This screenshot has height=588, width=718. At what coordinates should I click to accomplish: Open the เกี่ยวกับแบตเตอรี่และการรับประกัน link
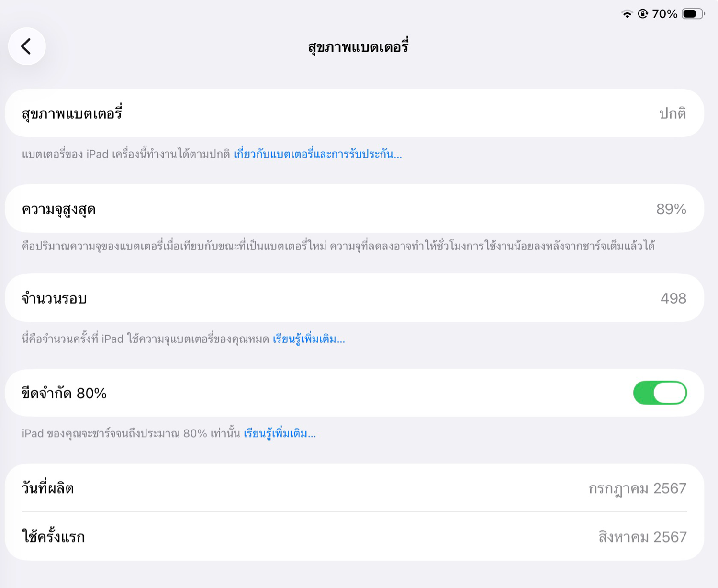click(317, 154)
